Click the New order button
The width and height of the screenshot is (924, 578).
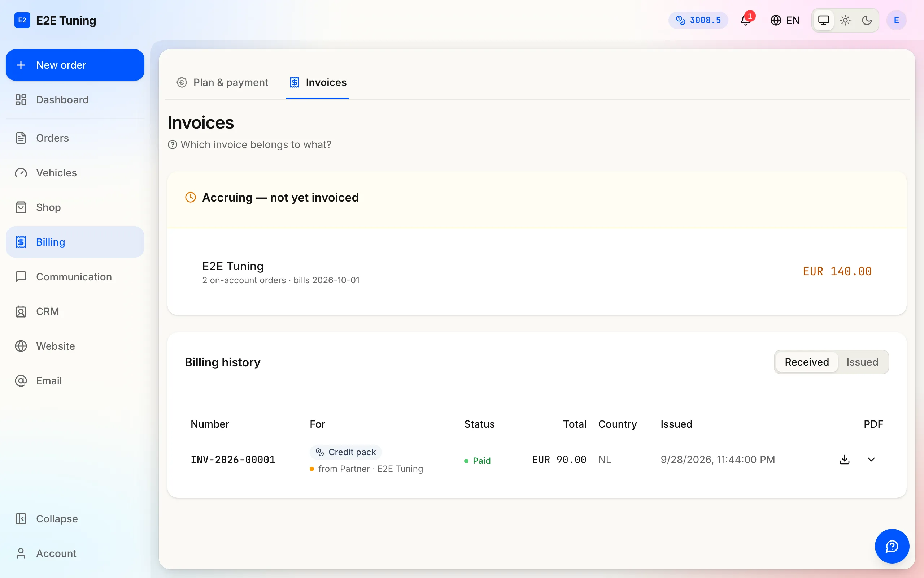click(x=75, y=65)
